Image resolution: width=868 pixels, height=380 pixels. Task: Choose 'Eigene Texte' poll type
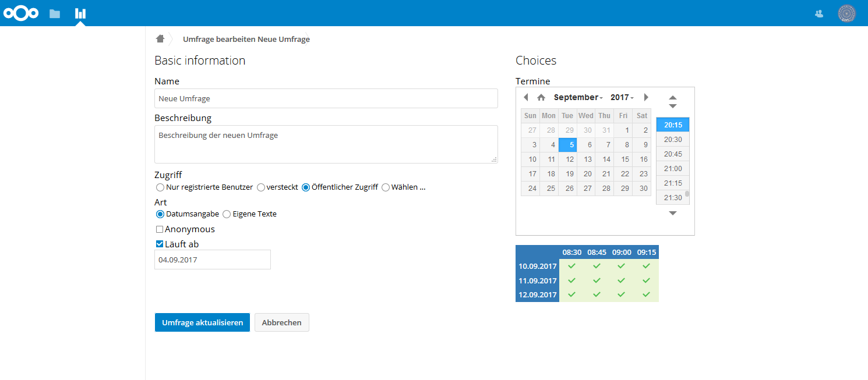[x=226, y=214]
